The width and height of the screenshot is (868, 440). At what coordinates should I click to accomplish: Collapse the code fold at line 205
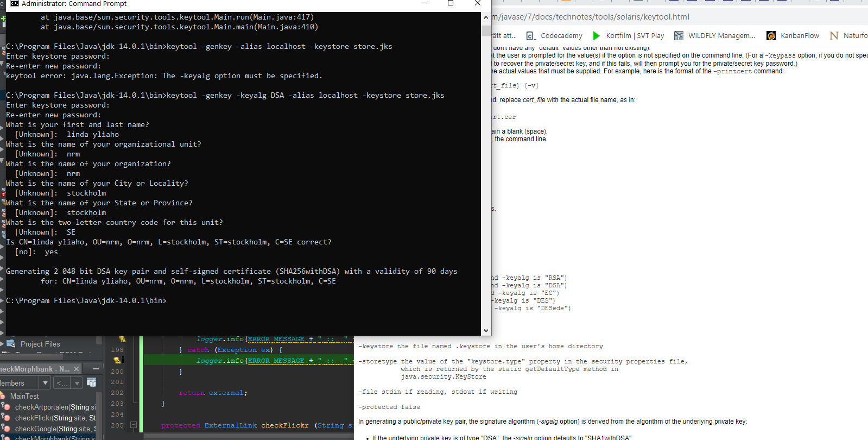point(134,425)
